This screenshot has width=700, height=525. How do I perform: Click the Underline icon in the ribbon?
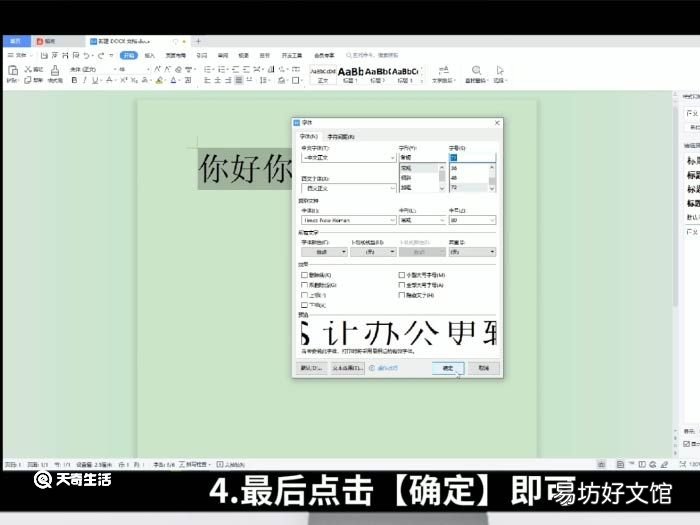pyautogui.click(x=95, y=80)
